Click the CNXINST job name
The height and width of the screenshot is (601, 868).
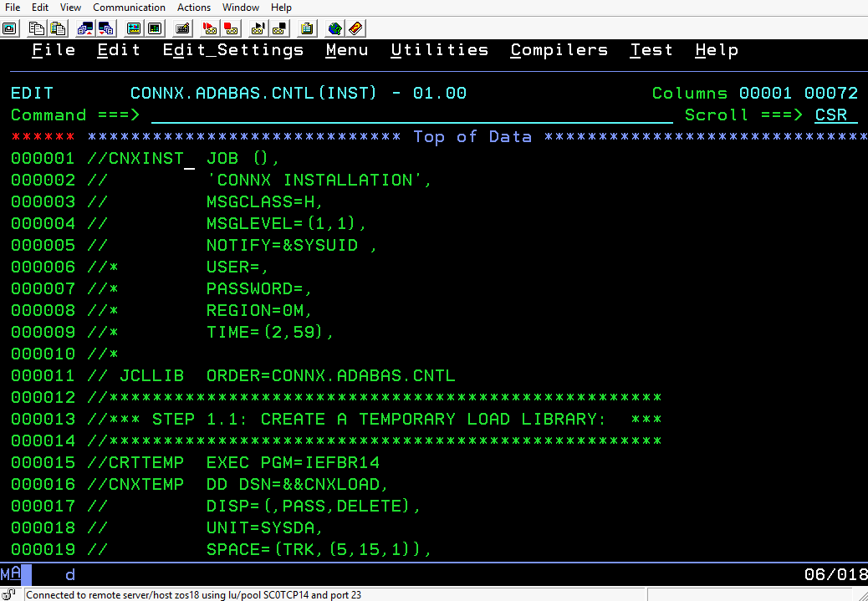coord(146,158)
